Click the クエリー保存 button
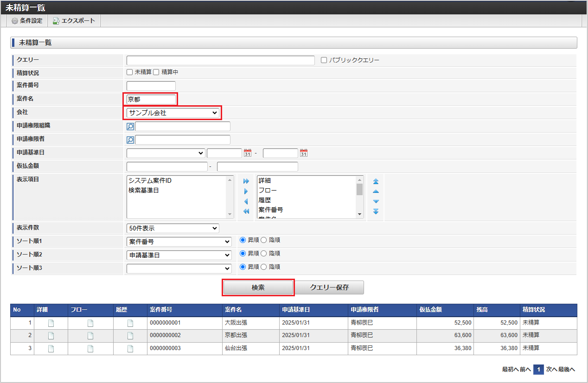The height and width of the screenshot is (383, 588). tap(329, 287)
